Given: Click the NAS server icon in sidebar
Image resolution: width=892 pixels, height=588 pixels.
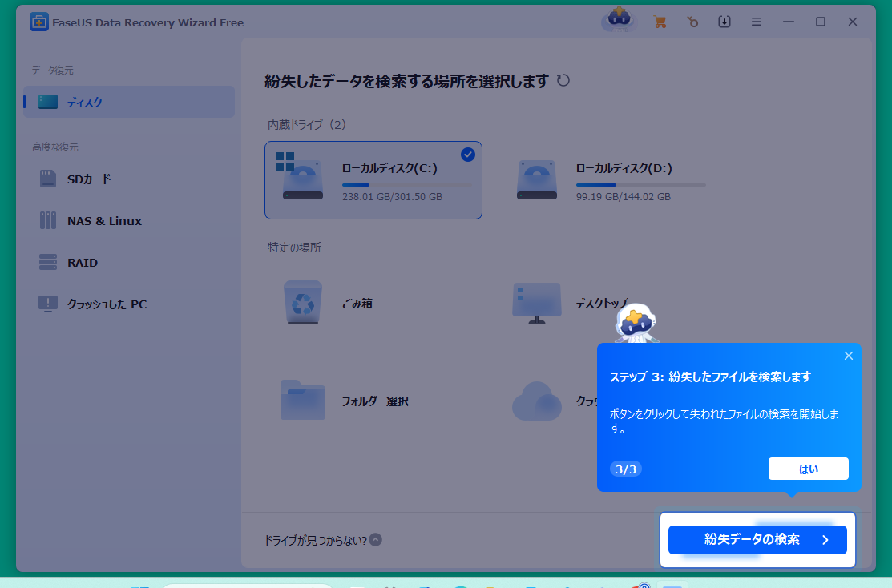Looking at the screenshot, I should pyautogui.click(x=48, y=220).
